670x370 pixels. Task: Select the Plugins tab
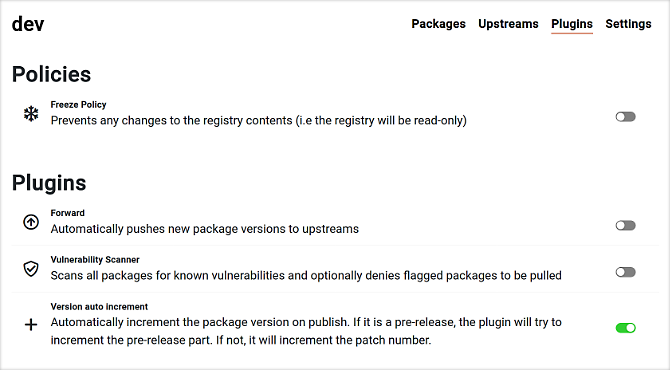pos(572,24)
